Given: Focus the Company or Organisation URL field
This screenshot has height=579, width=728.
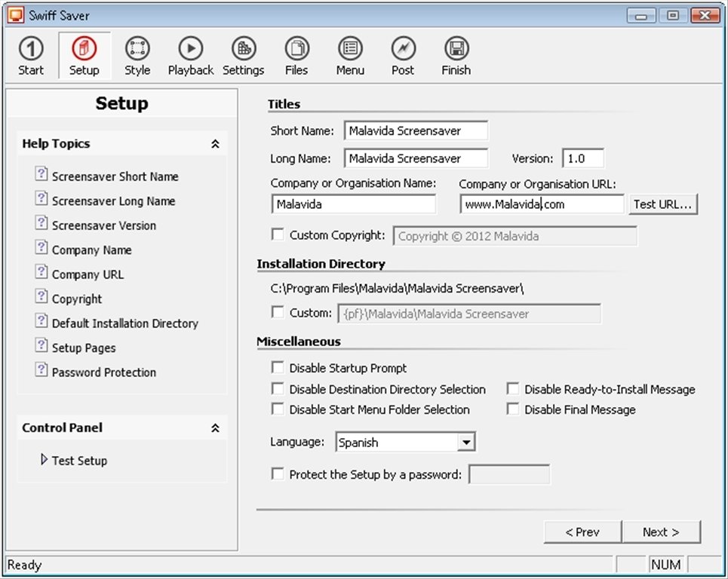Looking at the screenshot, I should click(x=542, y=204).
